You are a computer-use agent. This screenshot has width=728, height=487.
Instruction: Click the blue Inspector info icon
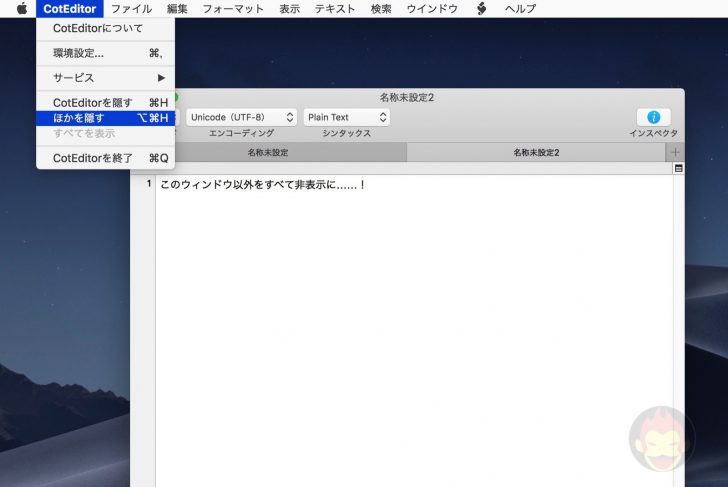tap(653, 117)
